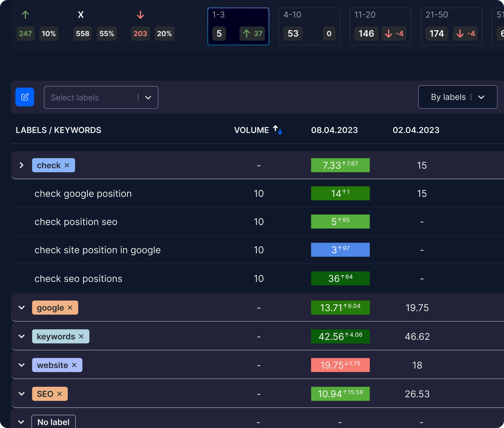Click the X unchanged positions icon
This screenshot has height=428, width=504.
pos(81,15)
